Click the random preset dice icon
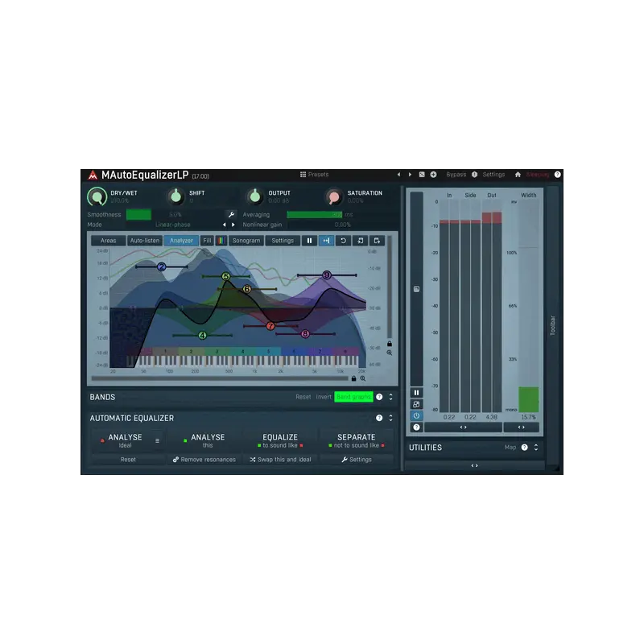 pyautogui.click(x=422, y=175)
